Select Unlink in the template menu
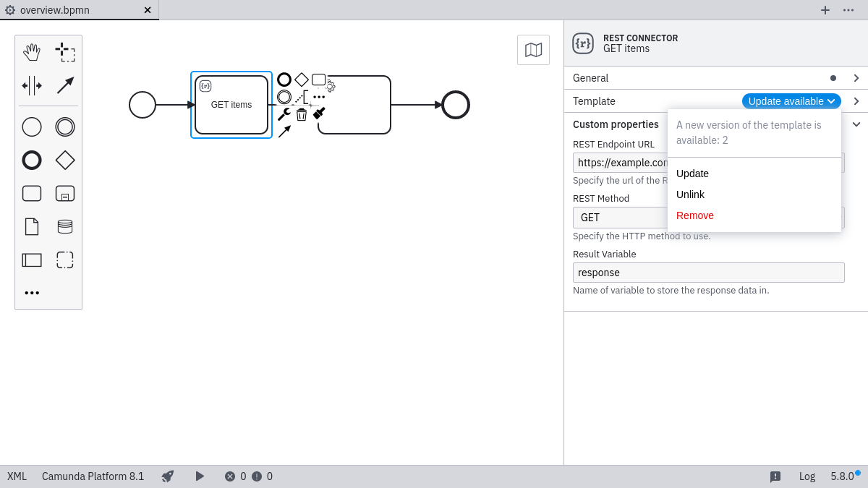Screen dimensions: 868x488 pos(690,194)
